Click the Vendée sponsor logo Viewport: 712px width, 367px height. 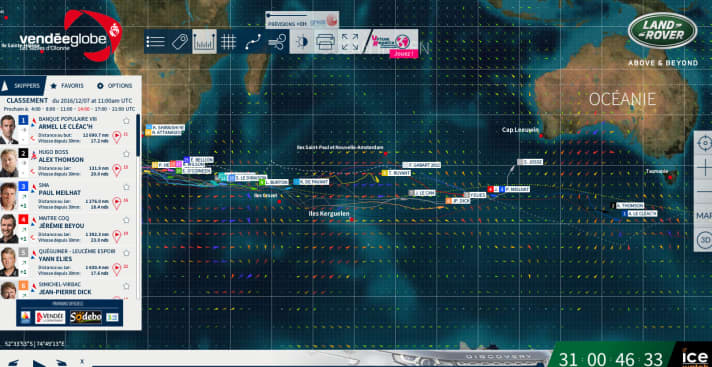50,317
